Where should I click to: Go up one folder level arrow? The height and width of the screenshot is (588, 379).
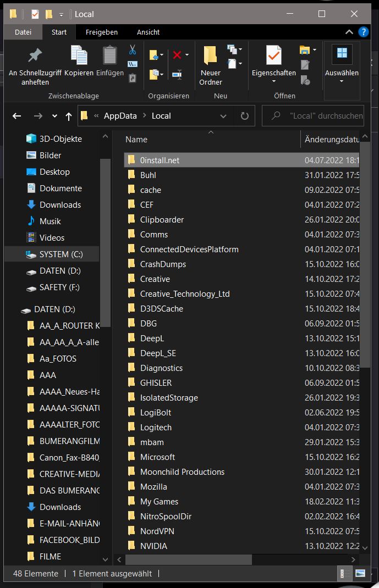(x=69, y=117)
